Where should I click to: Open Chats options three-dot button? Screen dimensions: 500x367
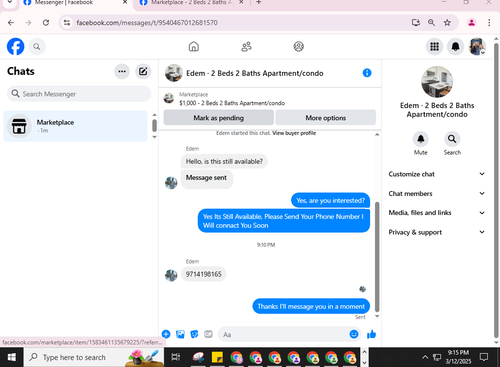[122, 71]
